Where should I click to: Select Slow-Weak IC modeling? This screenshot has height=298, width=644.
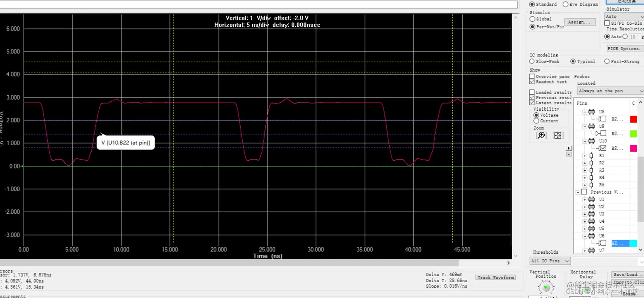(532, 61)
